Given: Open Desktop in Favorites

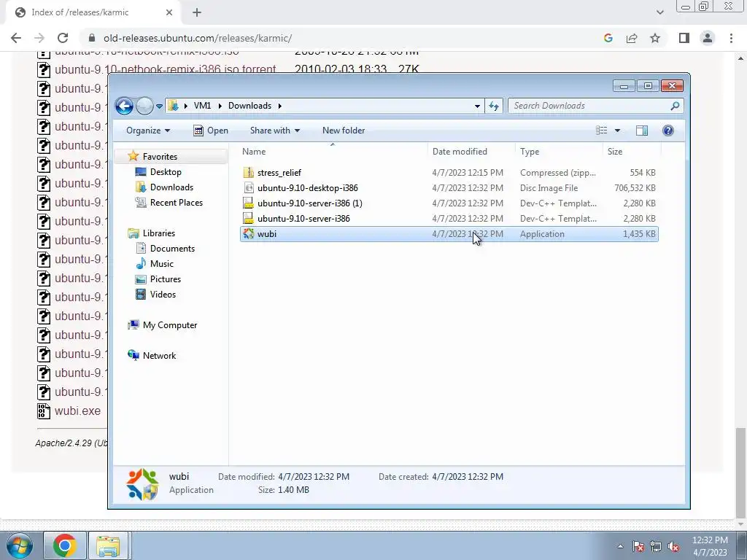Looking at the screenshot, I should [166, 172].
